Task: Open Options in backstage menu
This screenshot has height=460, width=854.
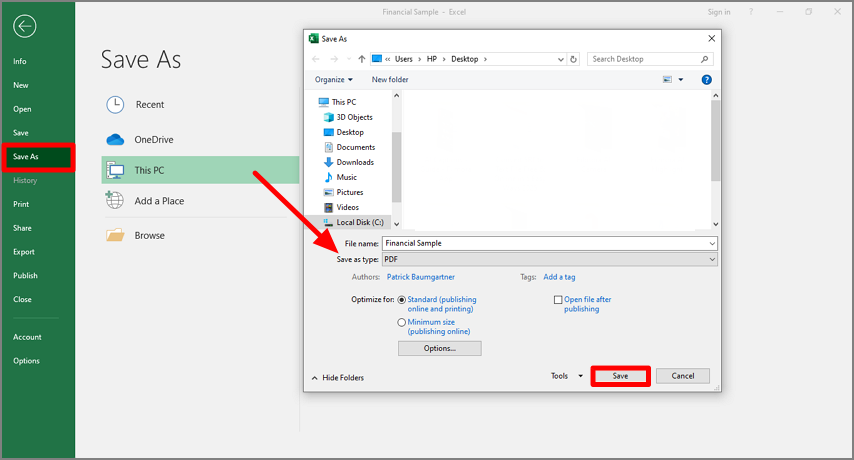Action: [26, 361]
